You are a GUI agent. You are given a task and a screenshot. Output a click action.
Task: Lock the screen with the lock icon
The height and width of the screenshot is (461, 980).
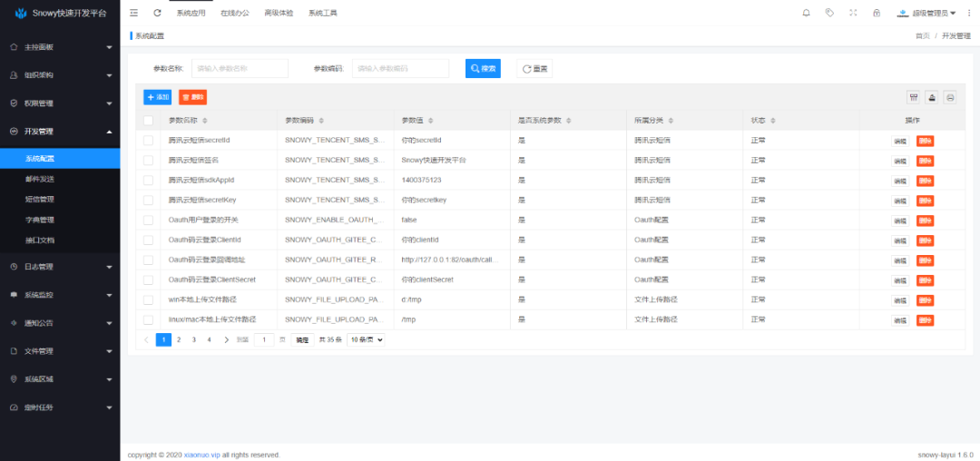pyautogui.click(x=877, y=13)
